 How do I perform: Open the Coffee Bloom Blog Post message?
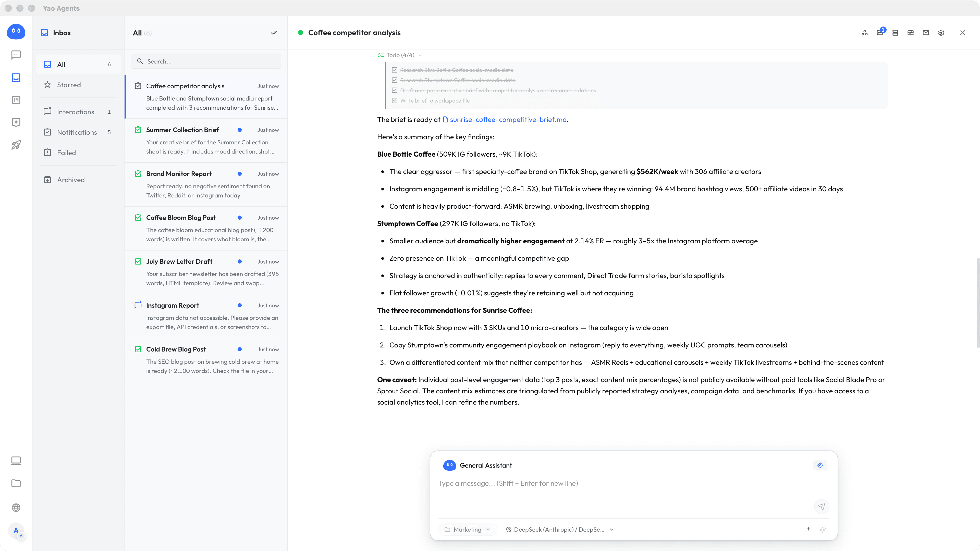coord(206,229)
